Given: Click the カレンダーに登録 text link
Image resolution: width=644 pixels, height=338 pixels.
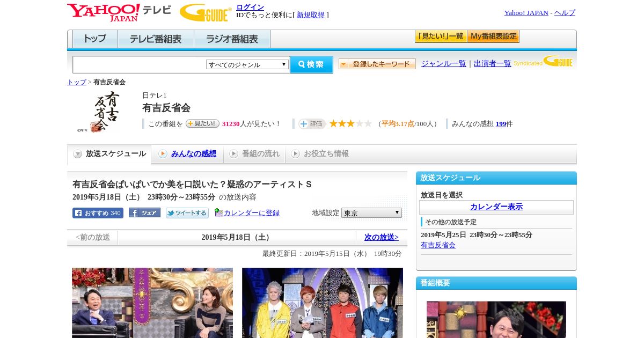Looking at the screenshot, I should (252, 213).
